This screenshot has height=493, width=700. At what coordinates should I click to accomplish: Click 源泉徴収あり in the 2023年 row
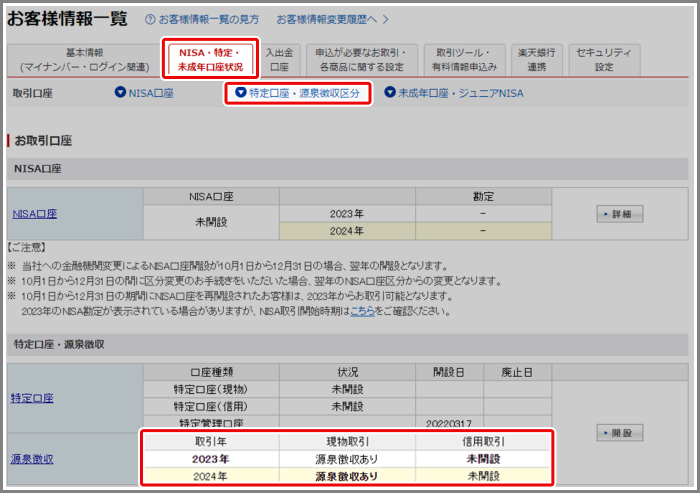[x=346, y=459]
